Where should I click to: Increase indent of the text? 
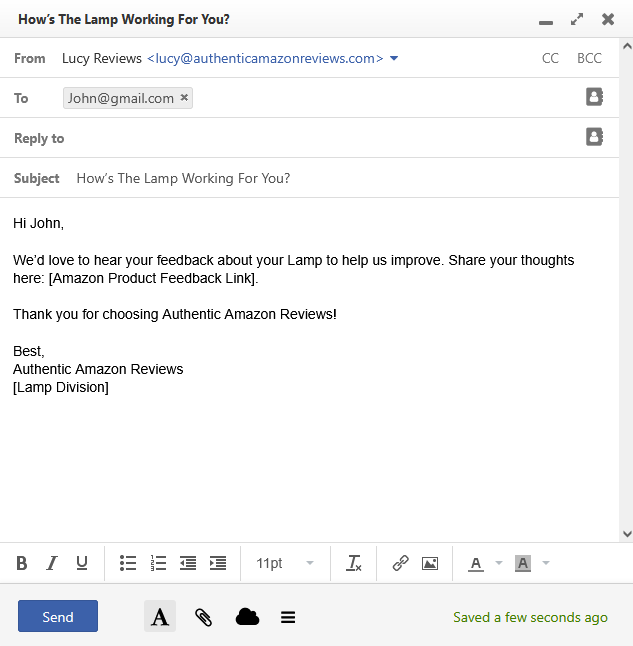pos(218,563)
